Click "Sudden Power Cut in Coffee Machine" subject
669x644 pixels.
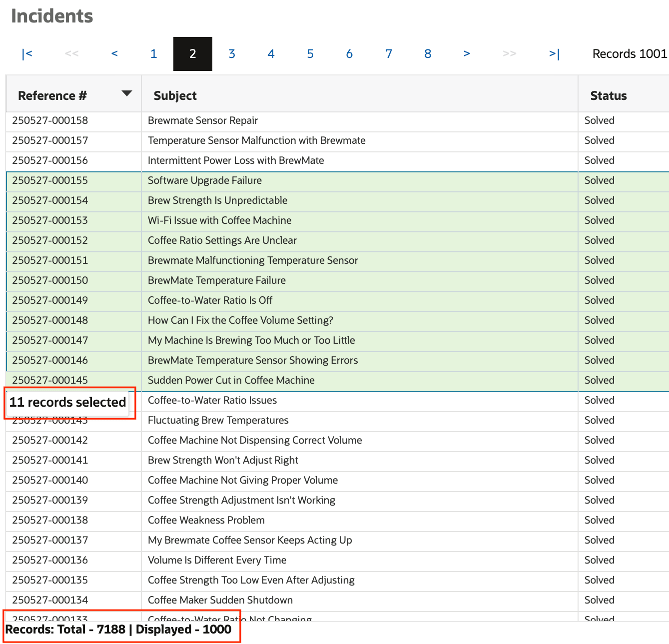(231, 380)
